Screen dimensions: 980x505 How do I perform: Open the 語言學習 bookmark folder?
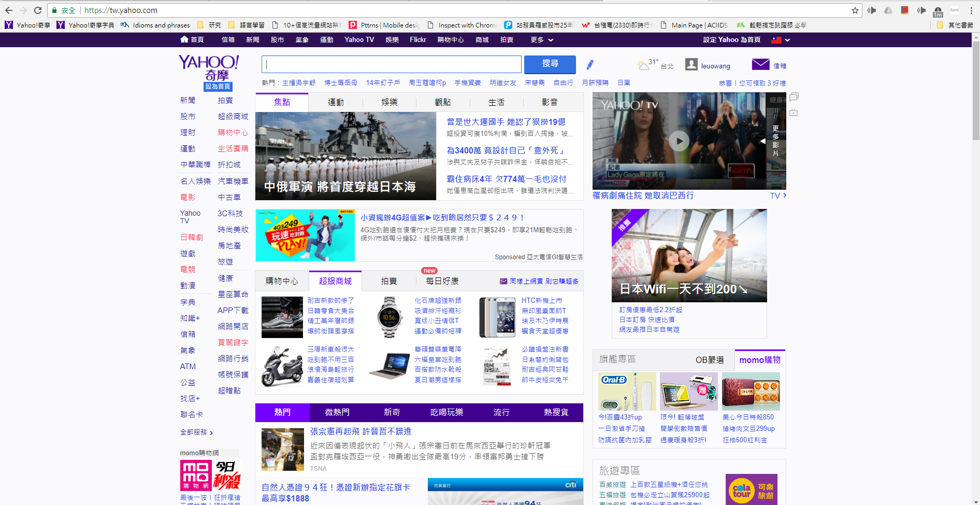[x=247, y=25]
